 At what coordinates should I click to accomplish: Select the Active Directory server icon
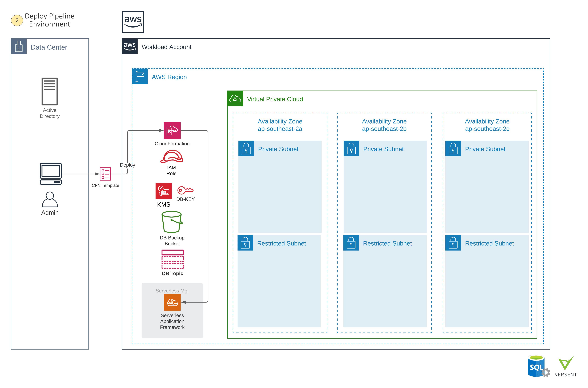[x=50, y=91]
